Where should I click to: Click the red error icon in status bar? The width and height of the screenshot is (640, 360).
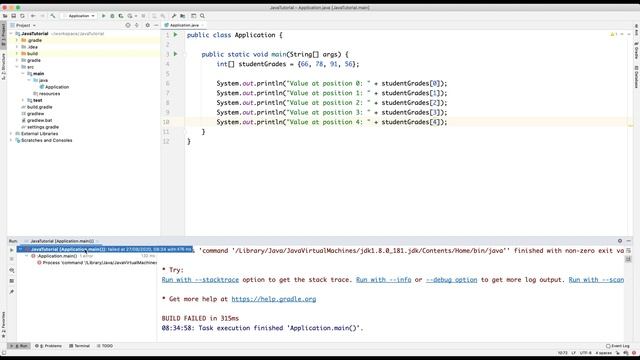point(634,353)
